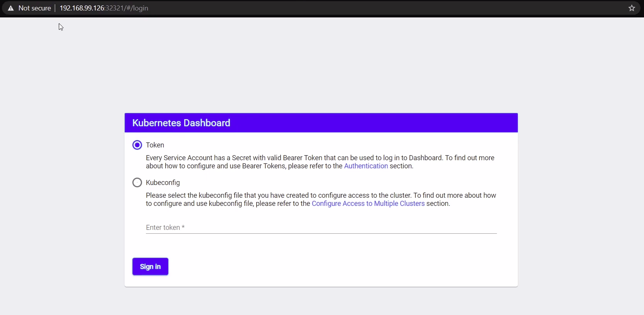Click empty card area right of Sign in

pos(329,267)
